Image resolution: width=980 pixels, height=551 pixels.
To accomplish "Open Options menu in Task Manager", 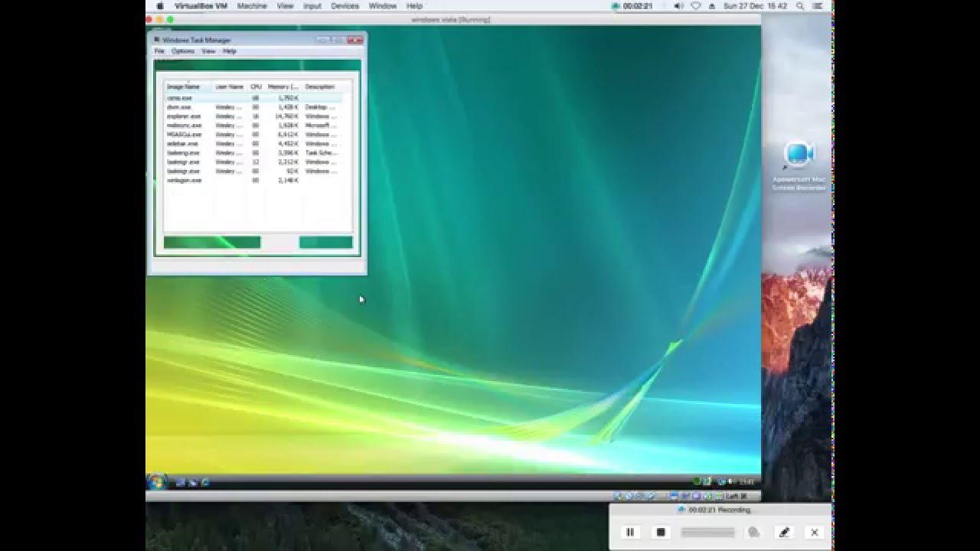I will (183, 51).
